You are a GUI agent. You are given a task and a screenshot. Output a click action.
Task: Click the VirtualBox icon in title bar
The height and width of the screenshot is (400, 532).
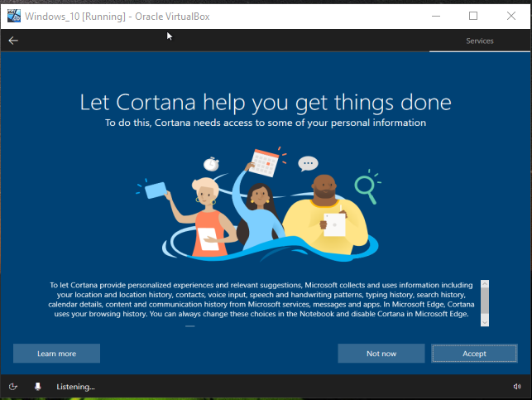pyautogui.click(x=13, y=16)
